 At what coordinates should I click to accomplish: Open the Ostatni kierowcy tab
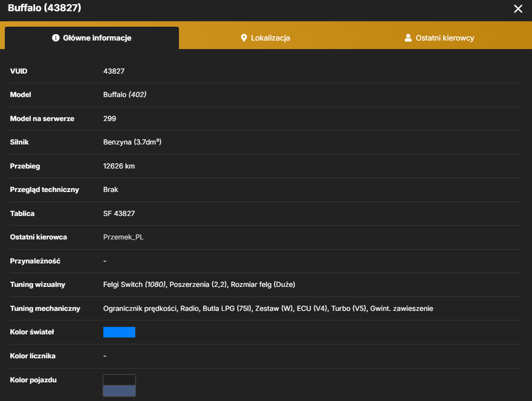440,38
